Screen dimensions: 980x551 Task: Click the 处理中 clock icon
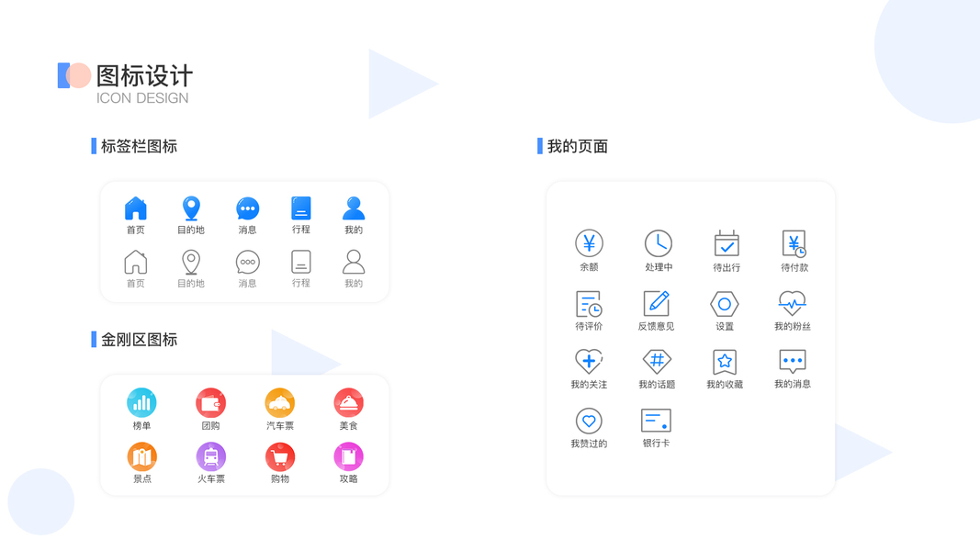[659, 243]
